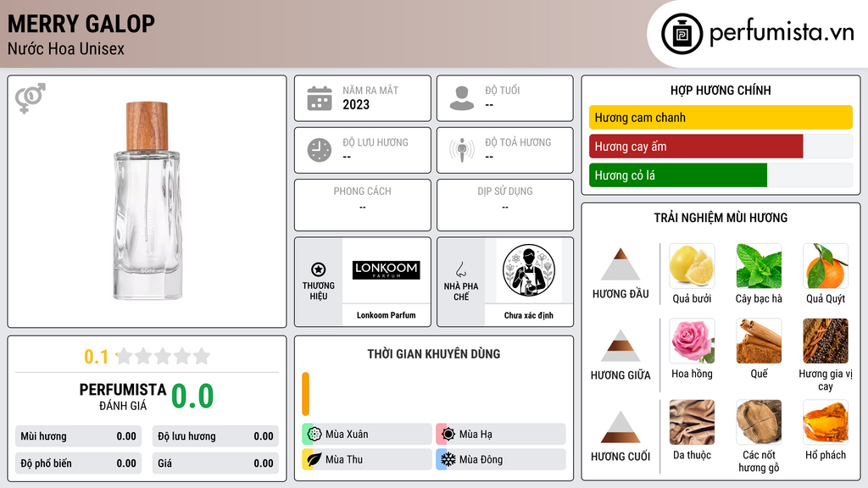Image resolution: width=868 pixels, height=488 pixels.
Task: Click the Cây bạc hà mint note image
Action: pos(759,266)
